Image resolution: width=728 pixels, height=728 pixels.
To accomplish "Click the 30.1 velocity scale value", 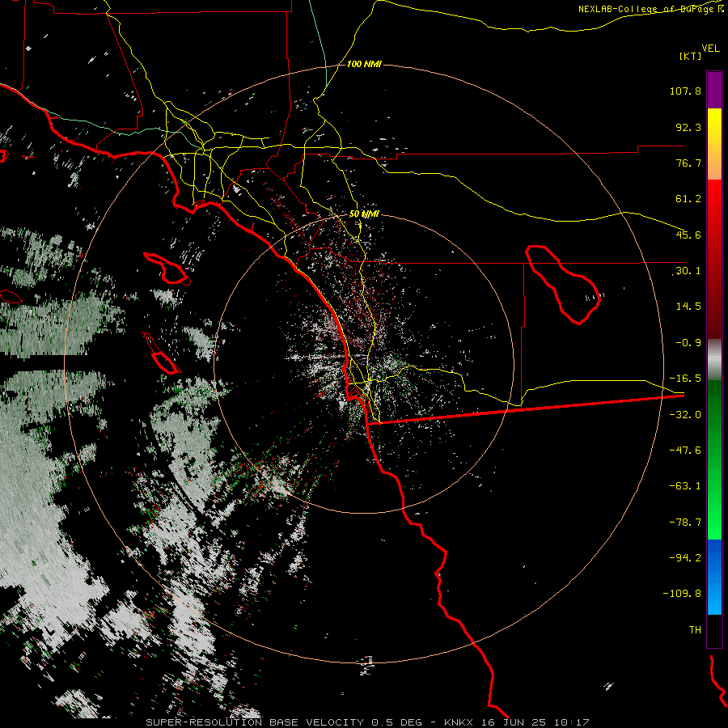I will (x=688, y=271).
